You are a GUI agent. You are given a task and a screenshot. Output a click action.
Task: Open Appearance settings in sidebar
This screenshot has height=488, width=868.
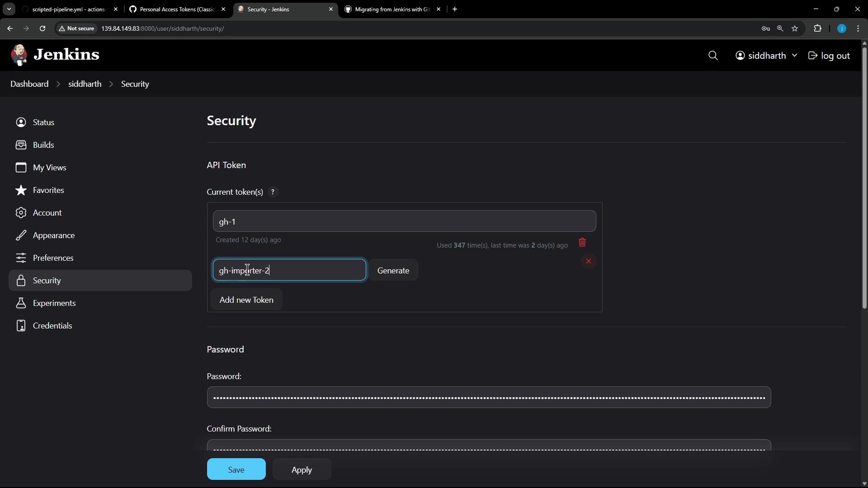(x=100, y=235)
